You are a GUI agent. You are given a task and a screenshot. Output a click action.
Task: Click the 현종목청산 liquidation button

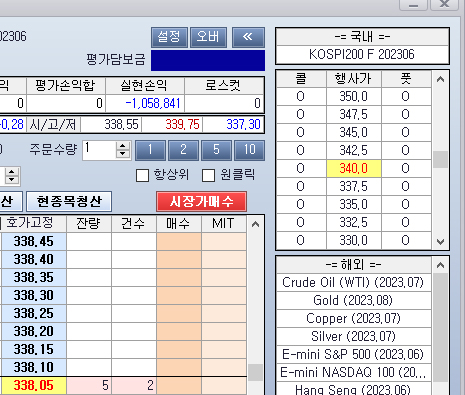tap(69, 201)
